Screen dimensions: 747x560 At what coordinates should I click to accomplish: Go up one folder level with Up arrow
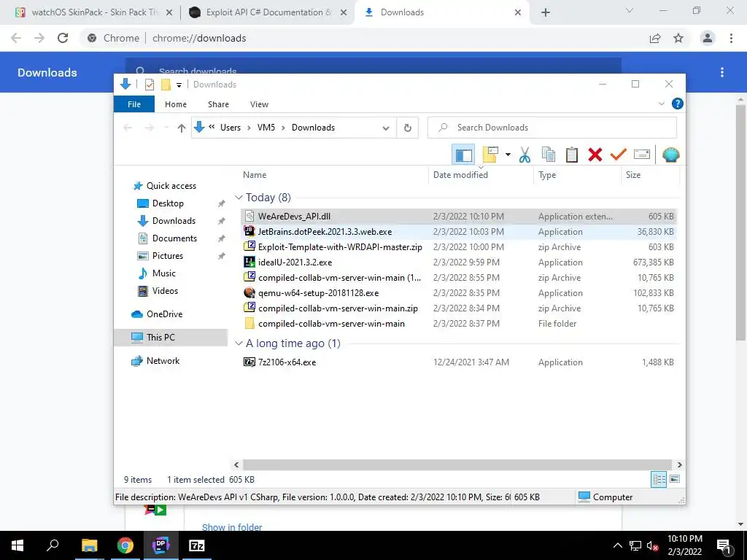[181, 128]
